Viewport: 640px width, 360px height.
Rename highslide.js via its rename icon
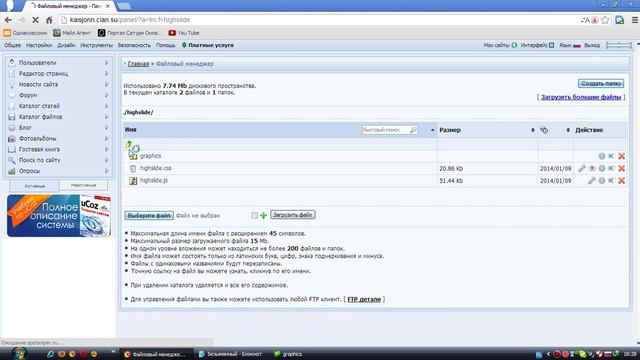(x=611, y=180)
